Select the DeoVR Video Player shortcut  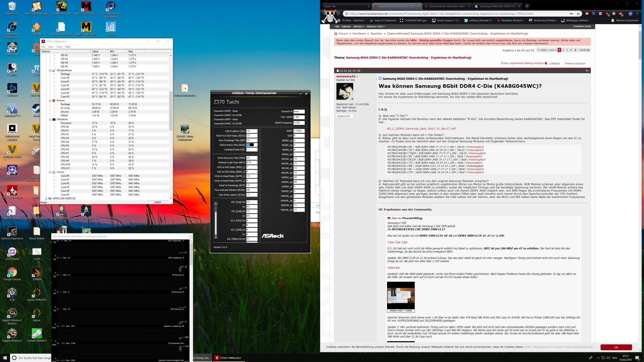tap(61, 29)
